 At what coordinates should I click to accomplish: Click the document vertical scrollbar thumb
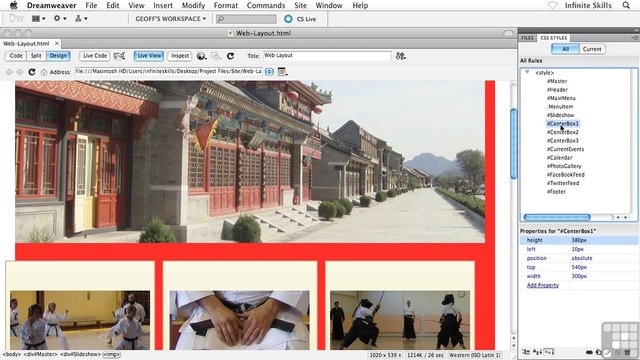(513, 144)
